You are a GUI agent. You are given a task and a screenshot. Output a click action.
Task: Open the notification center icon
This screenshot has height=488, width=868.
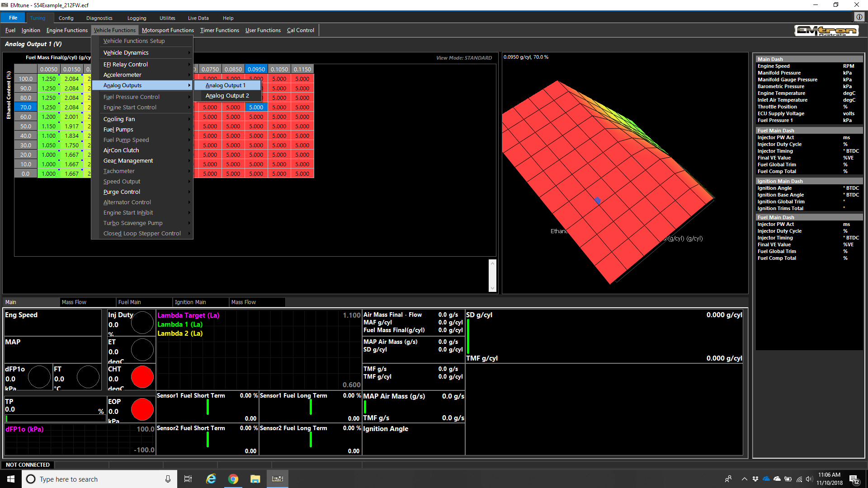[x=854, y=479]
